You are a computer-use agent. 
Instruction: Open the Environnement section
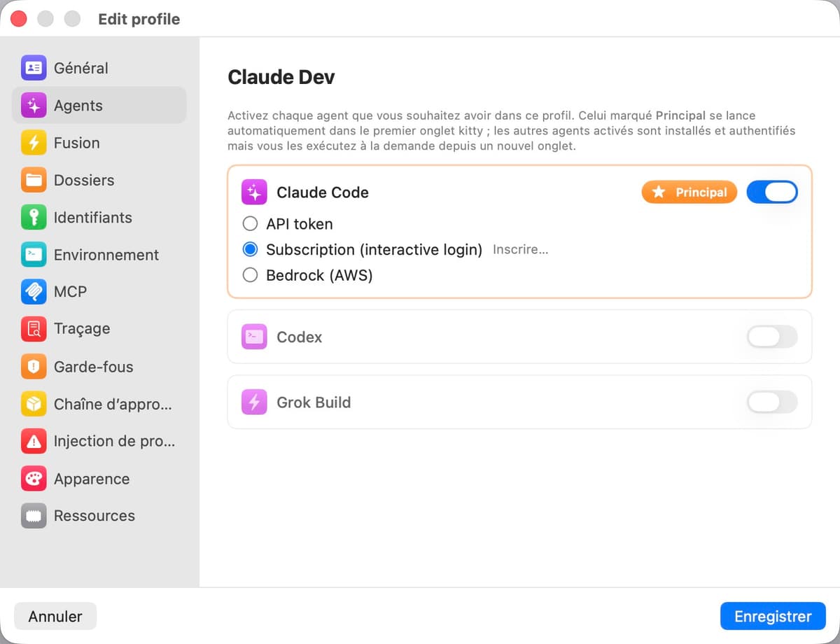tap(99, 255)
